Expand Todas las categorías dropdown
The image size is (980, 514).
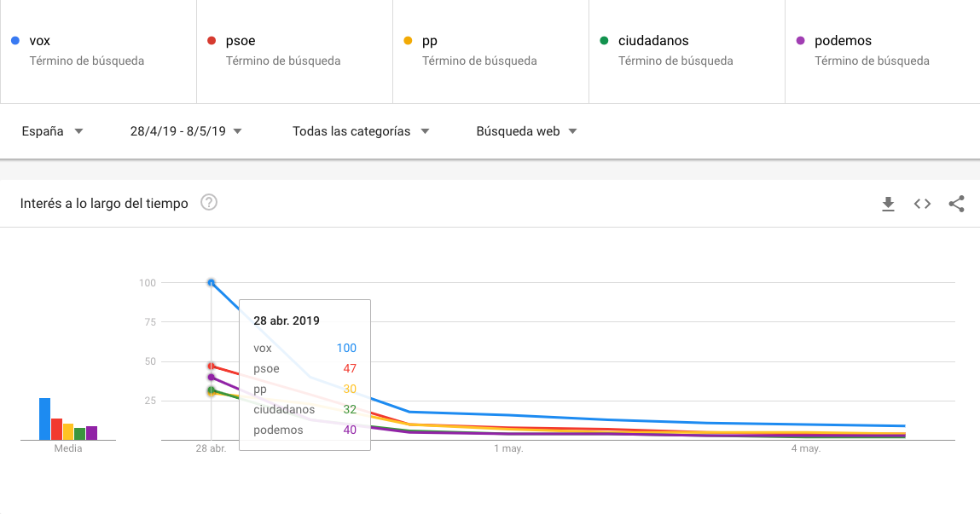coord(361,131)
